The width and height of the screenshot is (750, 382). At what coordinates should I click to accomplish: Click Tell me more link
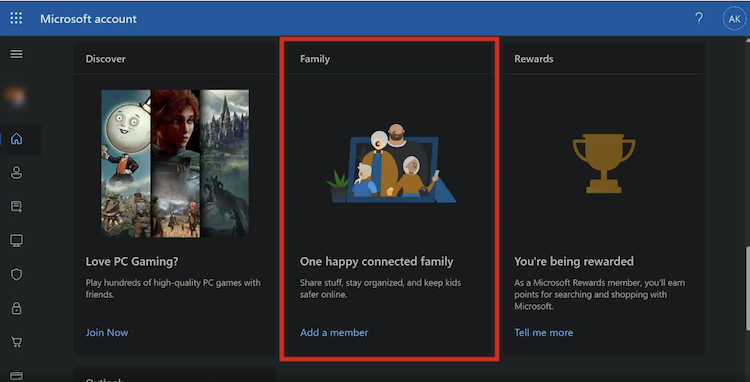coord(543,332)
